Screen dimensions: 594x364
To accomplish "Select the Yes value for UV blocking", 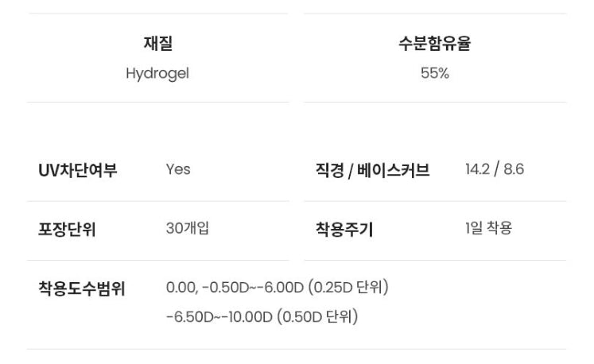I will coord(178,169).
